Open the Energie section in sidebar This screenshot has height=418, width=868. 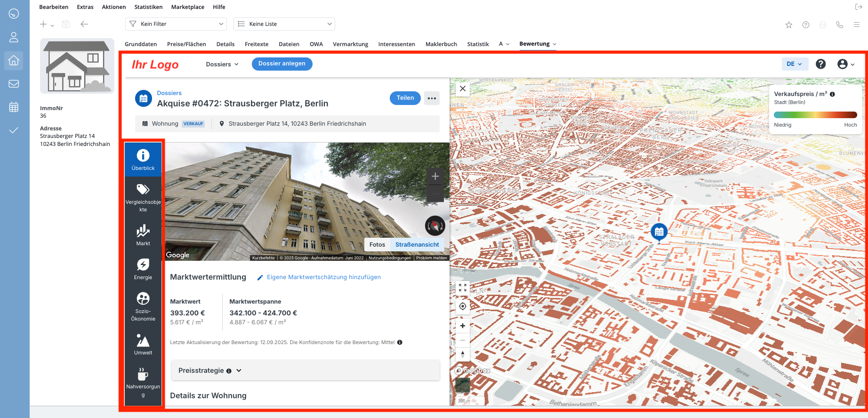[143, 269]
